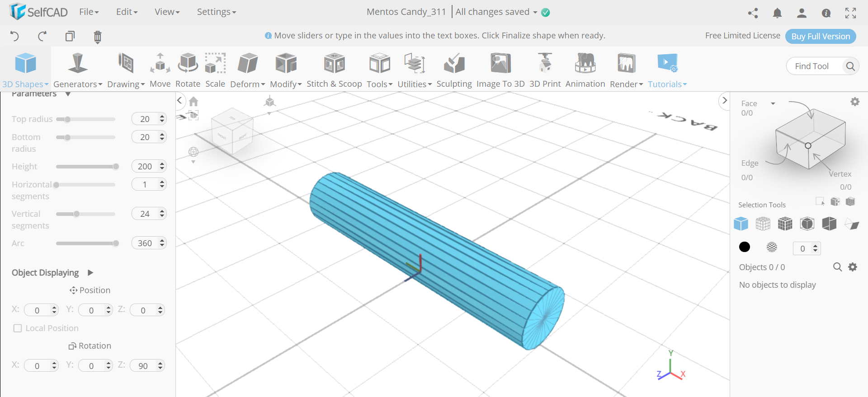The image size is (868, 397).
Task: Open the 3D Shapes tool
Action: coord(25,70)
